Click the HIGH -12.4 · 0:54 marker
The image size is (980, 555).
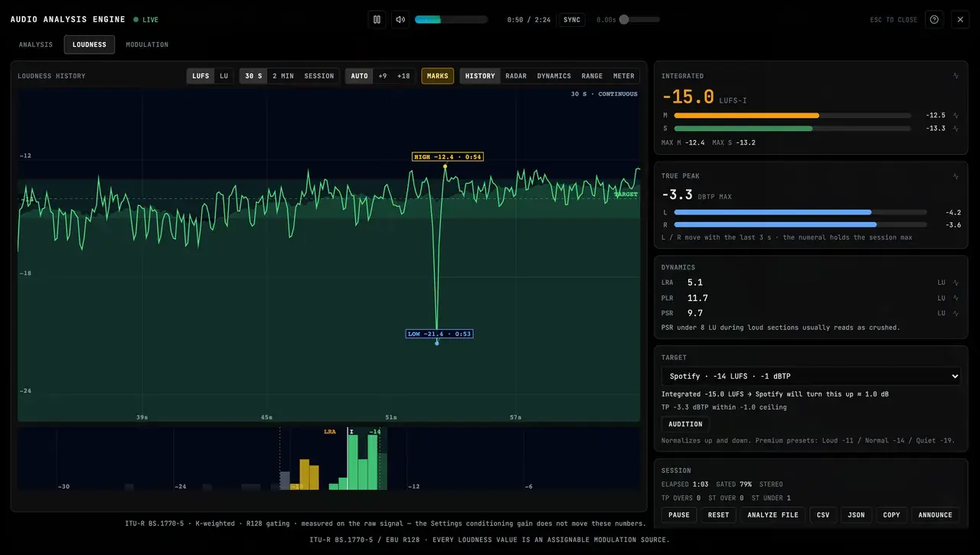point(448,157)
